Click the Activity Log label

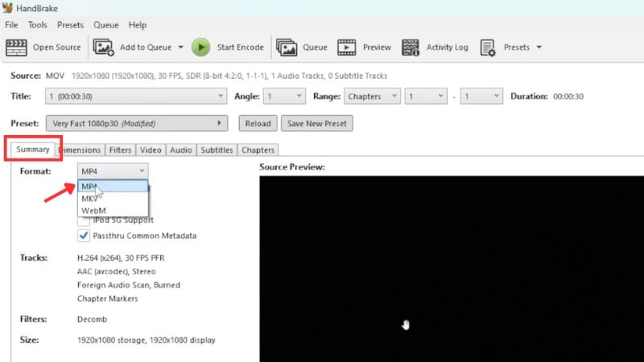(448, 47)
